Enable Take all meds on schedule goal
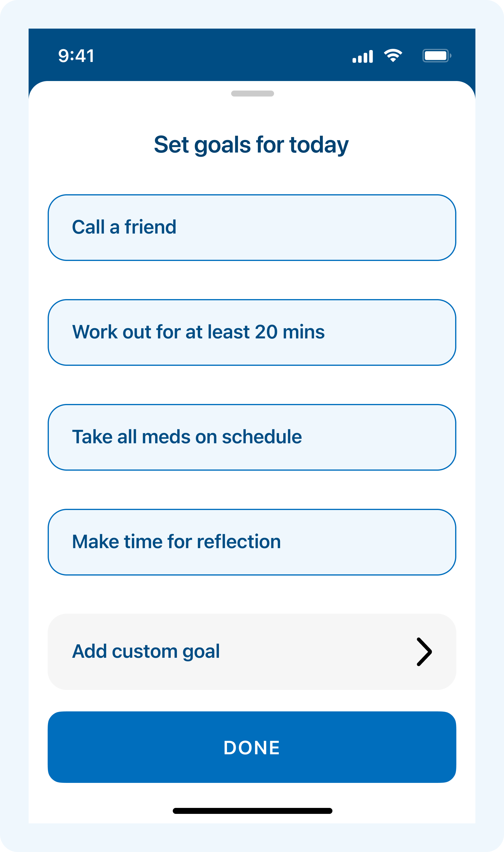Screen dimensions: 504x852 [252, 437]
